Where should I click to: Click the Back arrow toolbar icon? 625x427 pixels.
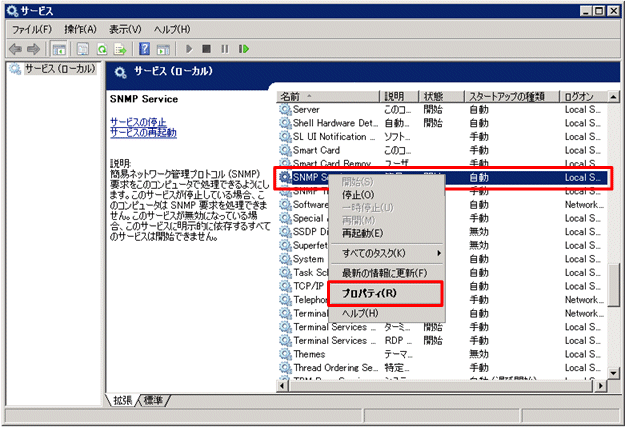click(14, 48)
